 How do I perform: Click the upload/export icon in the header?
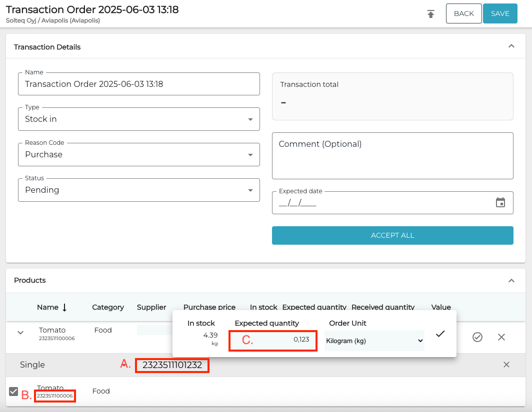coord(430,13)
